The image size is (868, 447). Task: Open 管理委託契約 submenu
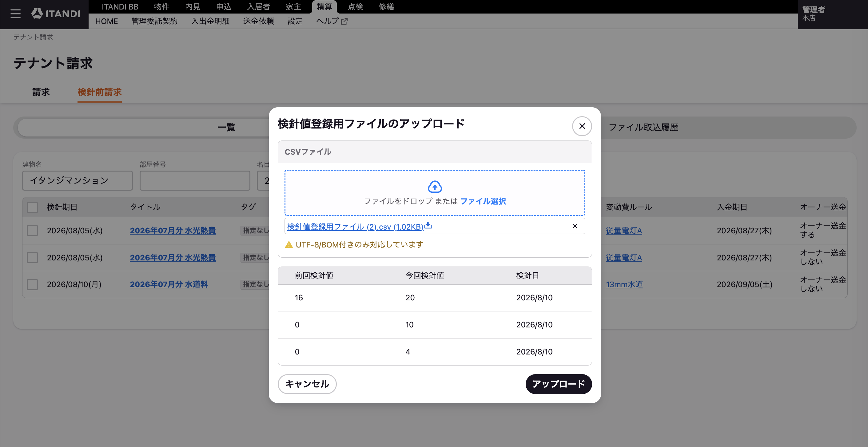pos(154,21)
